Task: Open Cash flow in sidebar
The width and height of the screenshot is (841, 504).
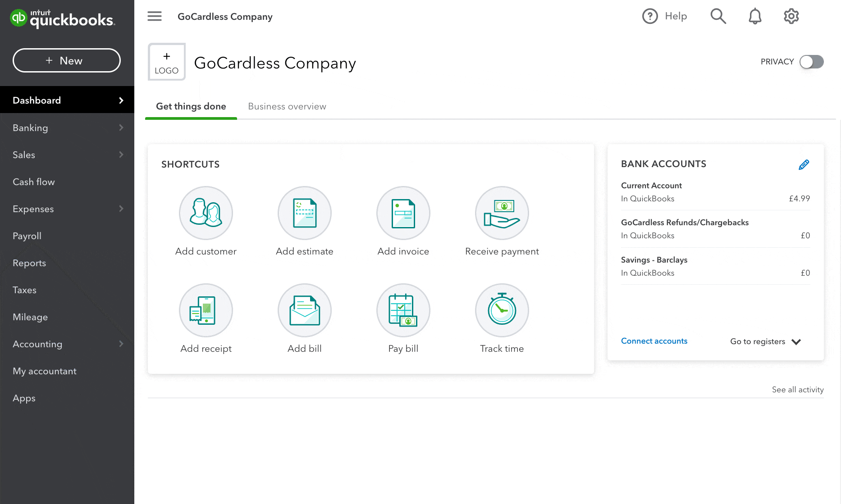Action: click(x=67, y=182)
